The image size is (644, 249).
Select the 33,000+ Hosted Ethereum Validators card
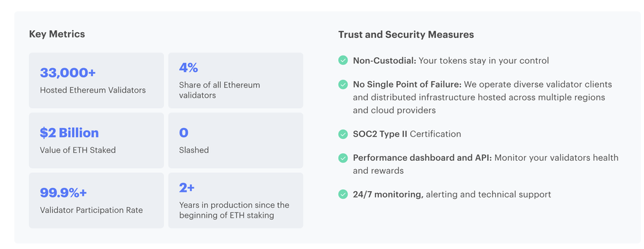[x=96, y=80]
